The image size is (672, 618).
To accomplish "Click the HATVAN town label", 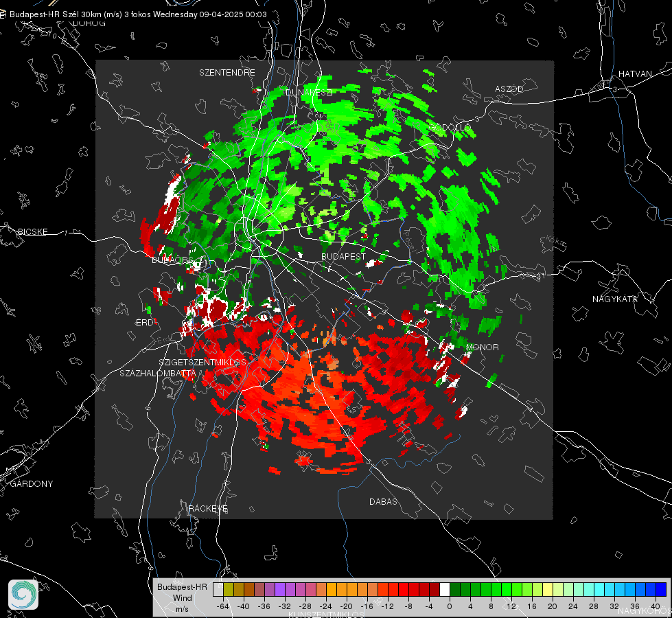I will (x=635, y=73).
